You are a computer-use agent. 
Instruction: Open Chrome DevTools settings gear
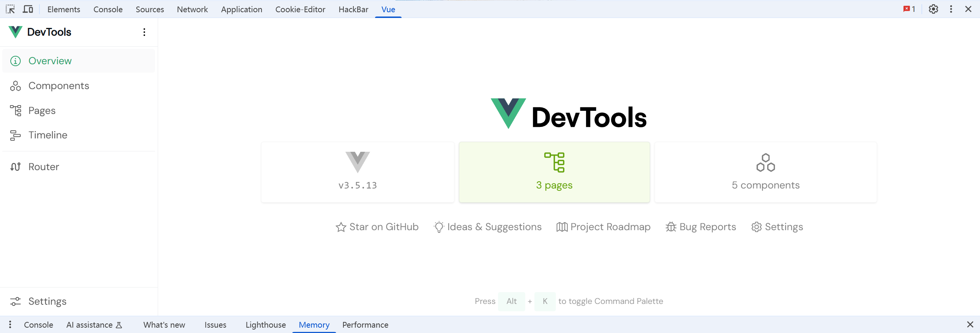(933, 9)
